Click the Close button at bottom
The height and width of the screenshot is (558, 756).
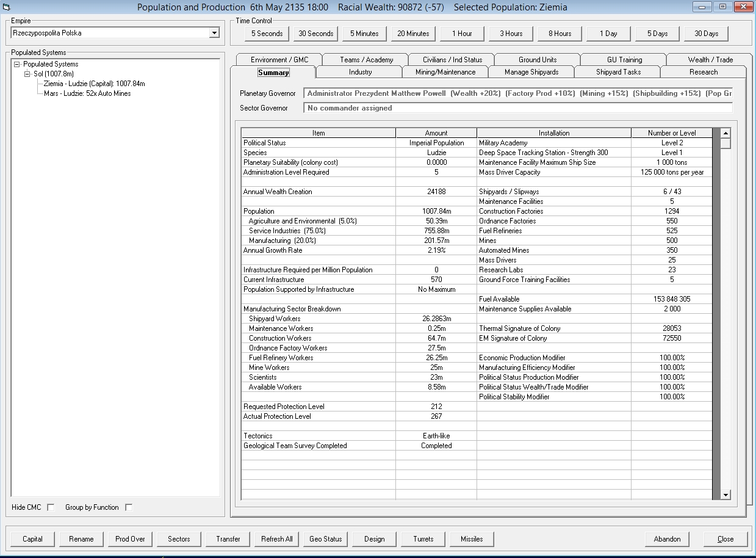pos(725,539)
